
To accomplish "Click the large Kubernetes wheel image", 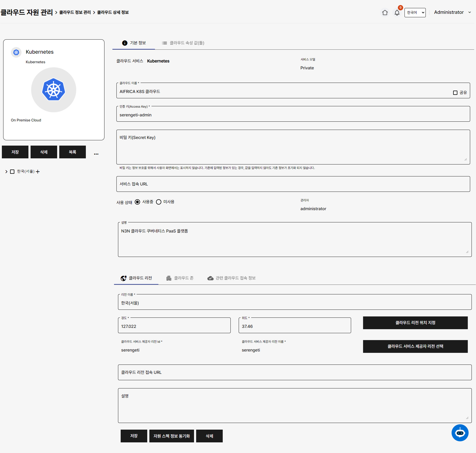I will (x=54, y=90).
